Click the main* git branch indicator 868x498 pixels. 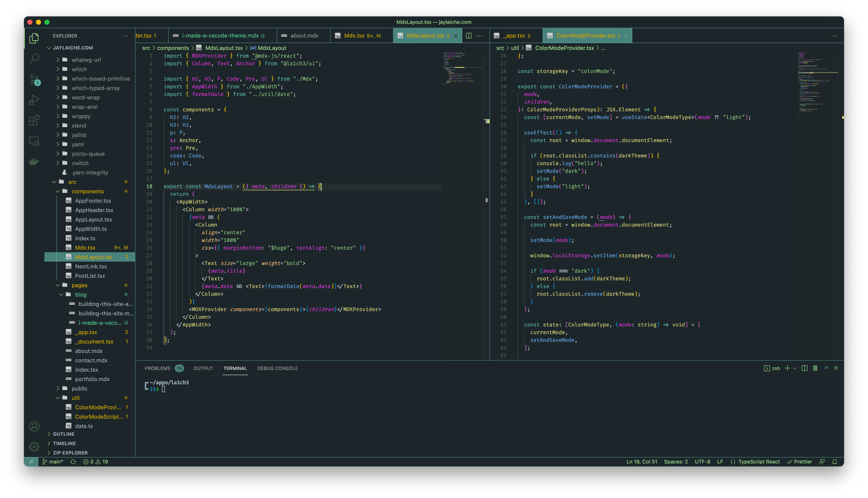tap(53, 461)
